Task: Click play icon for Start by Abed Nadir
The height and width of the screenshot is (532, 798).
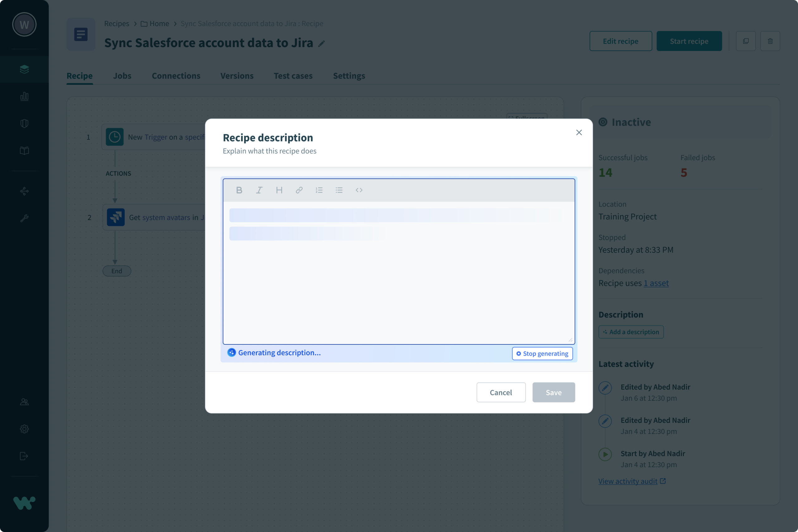Action: pos(605,454)
